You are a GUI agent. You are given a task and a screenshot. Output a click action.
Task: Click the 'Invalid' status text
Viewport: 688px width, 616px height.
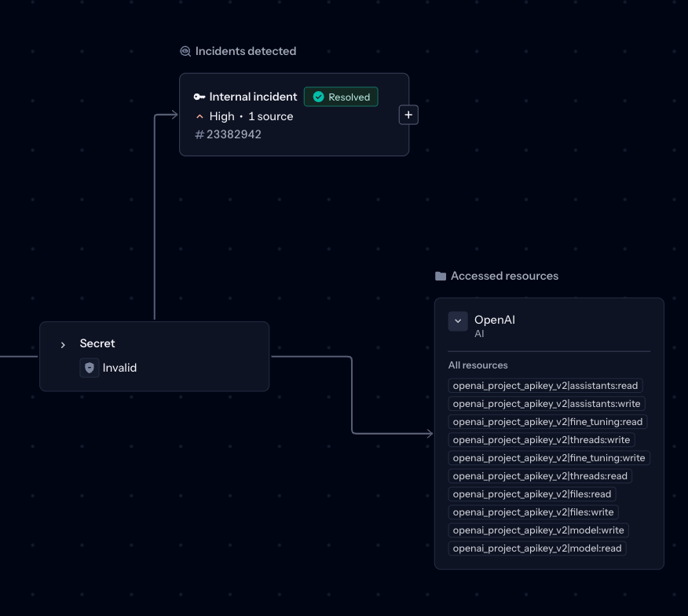120,368
